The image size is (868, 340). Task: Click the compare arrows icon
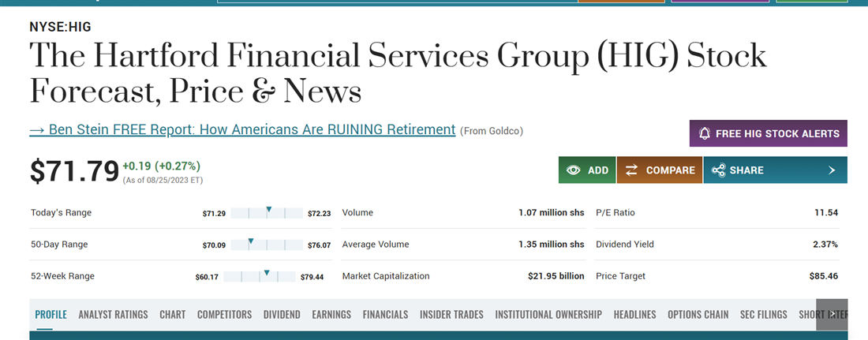tap(632, 170)
